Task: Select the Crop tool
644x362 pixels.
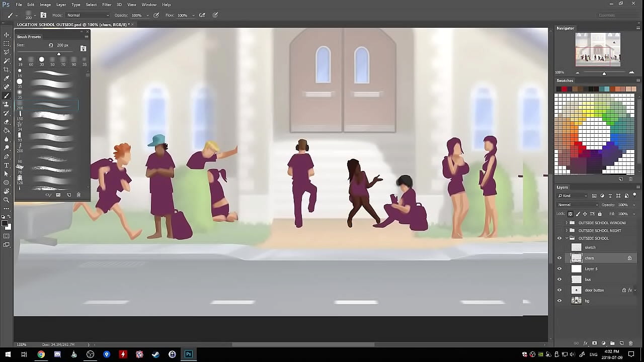Action: pos(7,69)
